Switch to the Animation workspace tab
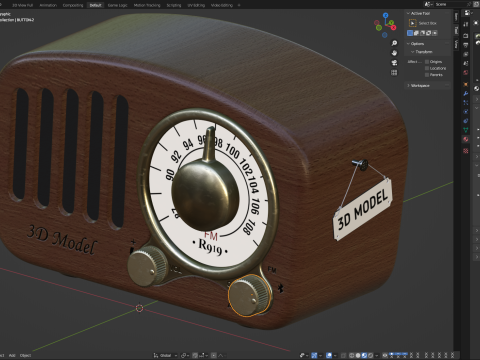This screenshot has width=480, height=360. [48, 5]
